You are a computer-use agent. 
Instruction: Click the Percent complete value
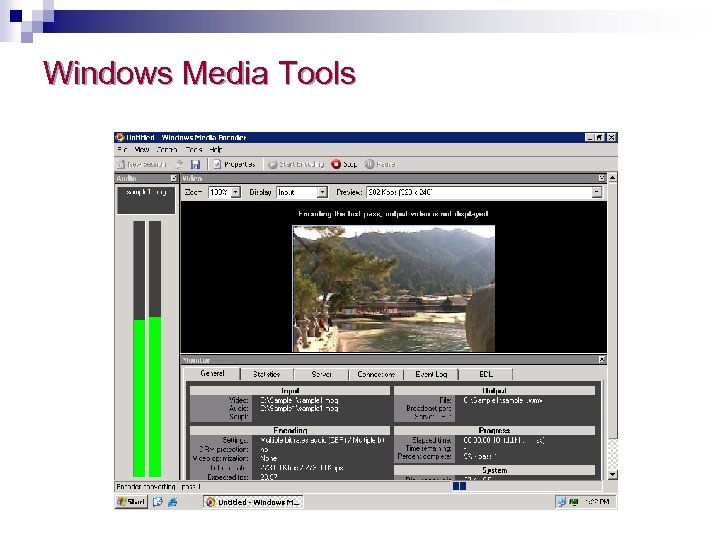[x=479, y=457]
